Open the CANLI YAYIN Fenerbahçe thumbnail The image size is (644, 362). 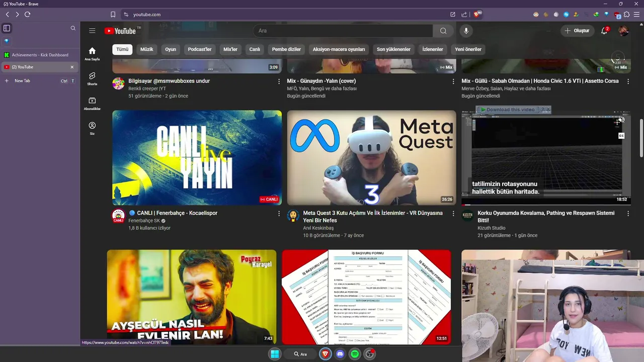pos(197,157)
